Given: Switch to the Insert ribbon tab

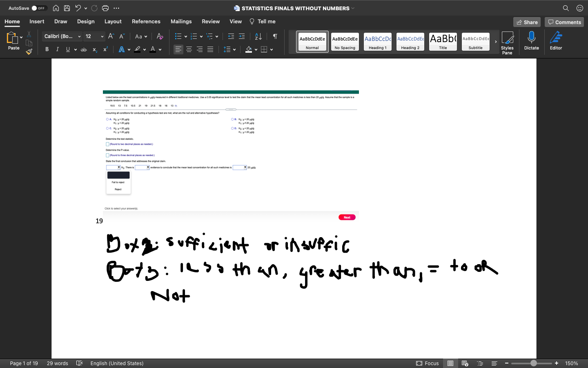Looking at the screenshot, I should pos(37,21).
